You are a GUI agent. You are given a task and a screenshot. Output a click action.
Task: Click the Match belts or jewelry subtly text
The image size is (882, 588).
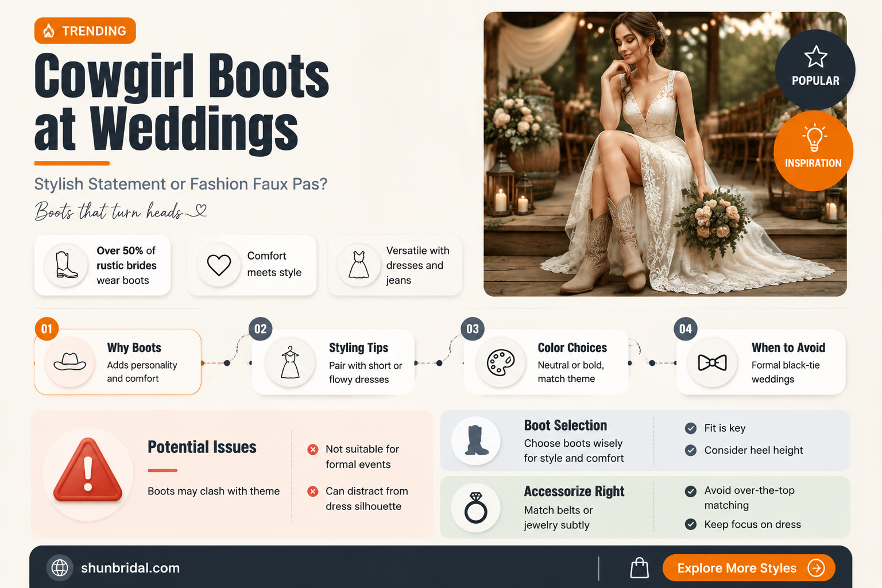point(558,517)
